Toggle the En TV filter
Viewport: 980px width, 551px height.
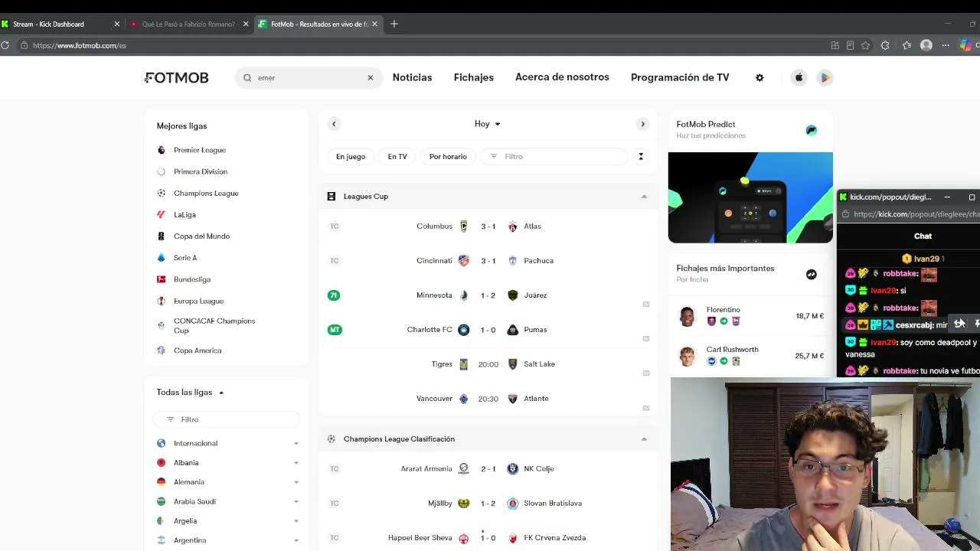(x=397, y=156)
